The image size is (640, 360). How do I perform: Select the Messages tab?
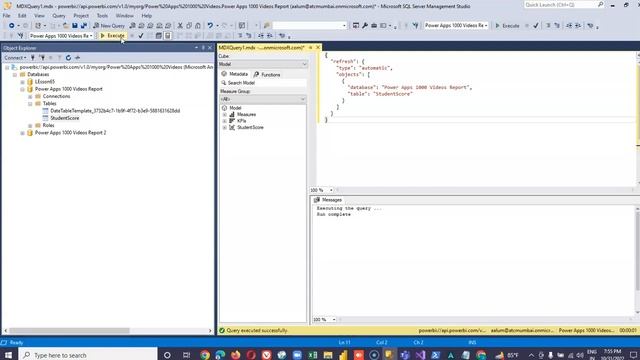(328, 200)
